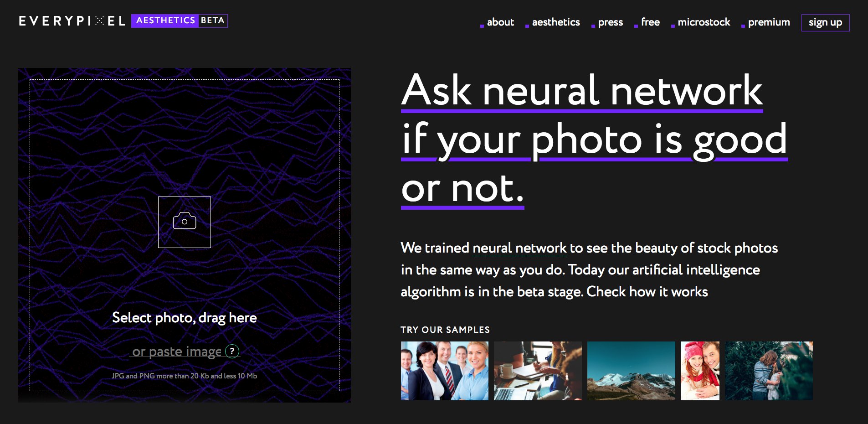The image size is (868, 424).
Task: Open the press page
Action: click(611, 22)
